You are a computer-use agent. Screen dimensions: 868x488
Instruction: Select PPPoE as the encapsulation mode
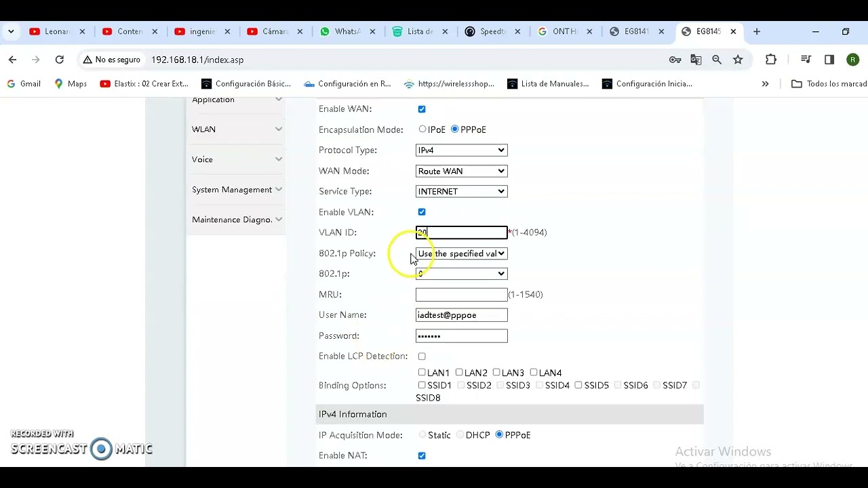[455, 129]
